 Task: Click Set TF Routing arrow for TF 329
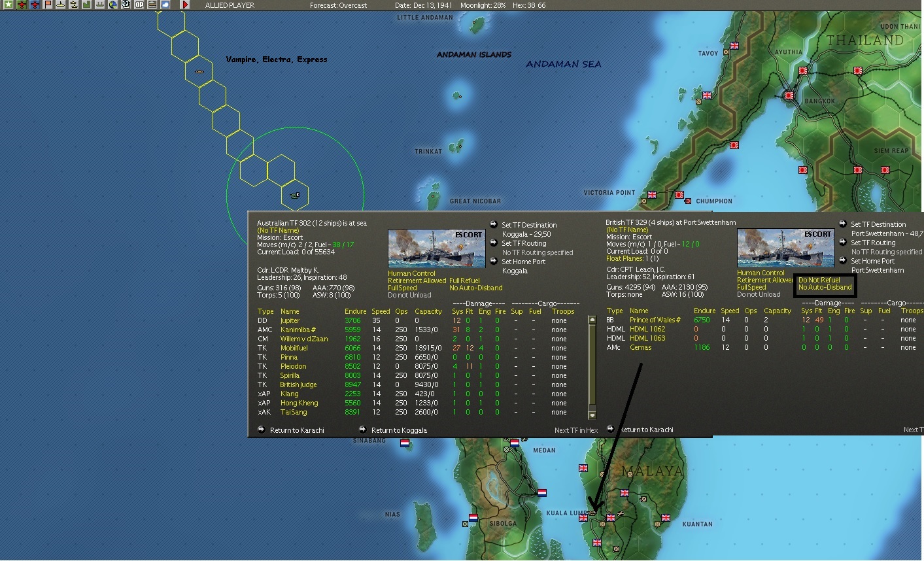click(x=844, y=243)
